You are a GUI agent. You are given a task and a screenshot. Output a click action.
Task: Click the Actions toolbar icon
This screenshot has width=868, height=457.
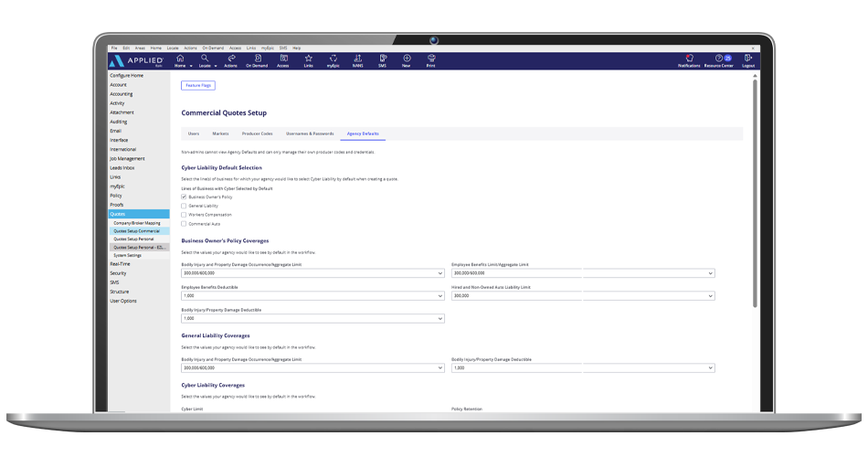point(230,59)
